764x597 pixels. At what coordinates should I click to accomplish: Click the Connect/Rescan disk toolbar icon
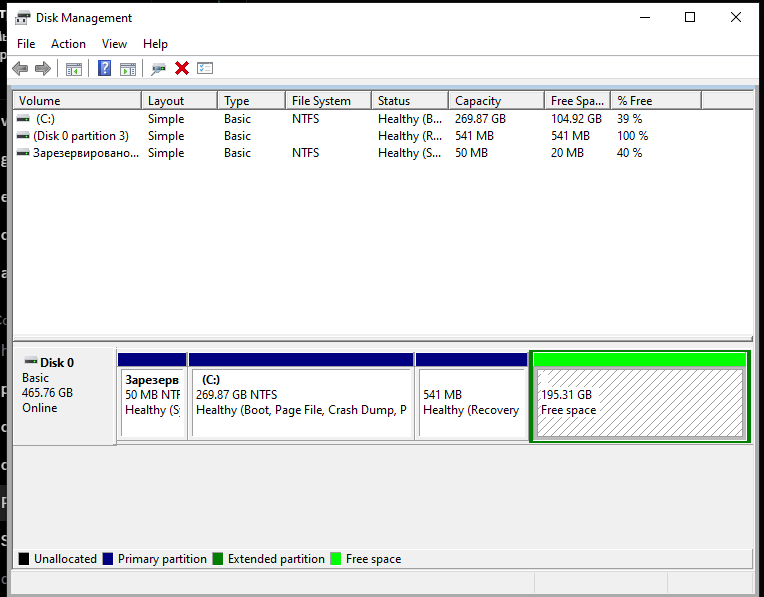[x=158, y=69]
